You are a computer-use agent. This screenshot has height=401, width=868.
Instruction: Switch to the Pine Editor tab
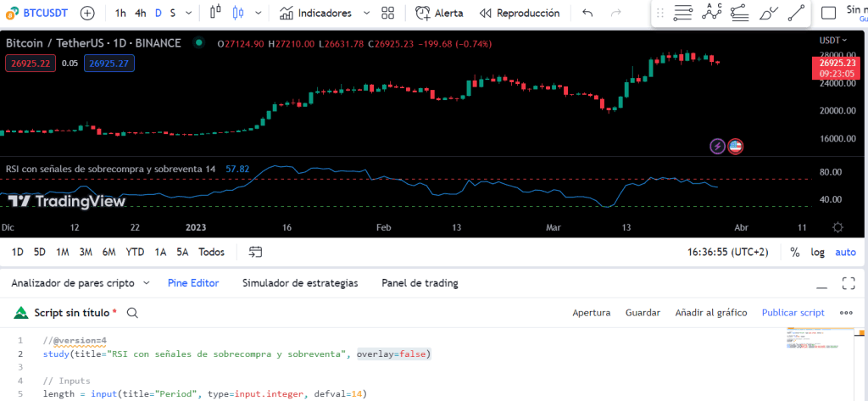pyautogui.click(x=193, y=283)
